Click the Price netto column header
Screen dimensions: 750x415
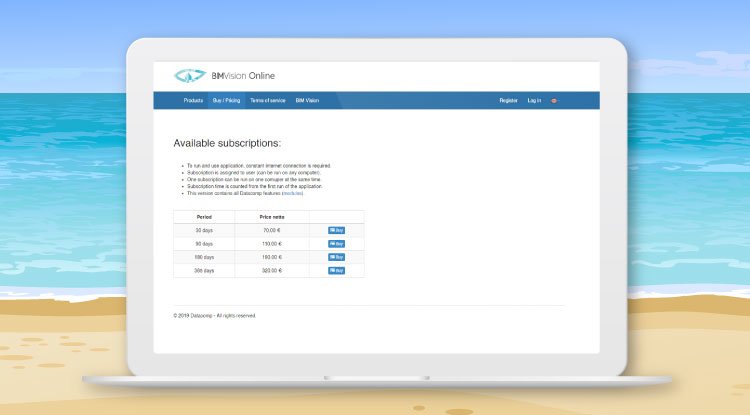pyautogui.click(x=272, y=217)
